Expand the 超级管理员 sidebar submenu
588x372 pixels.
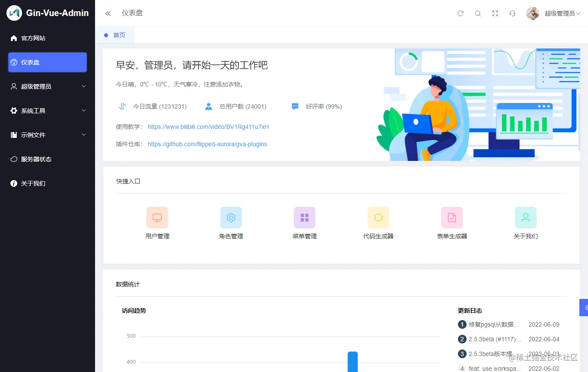pos(48,87)
